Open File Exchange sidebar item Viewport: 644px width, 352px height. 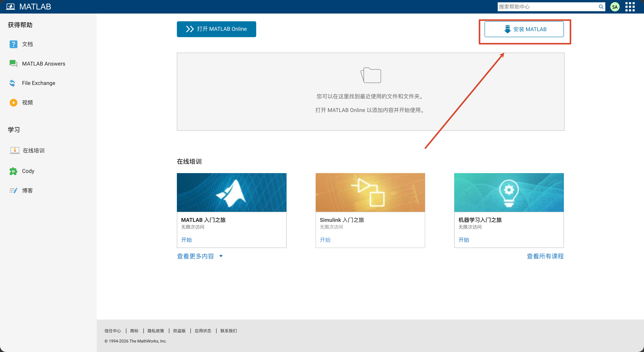click(39, 83)
